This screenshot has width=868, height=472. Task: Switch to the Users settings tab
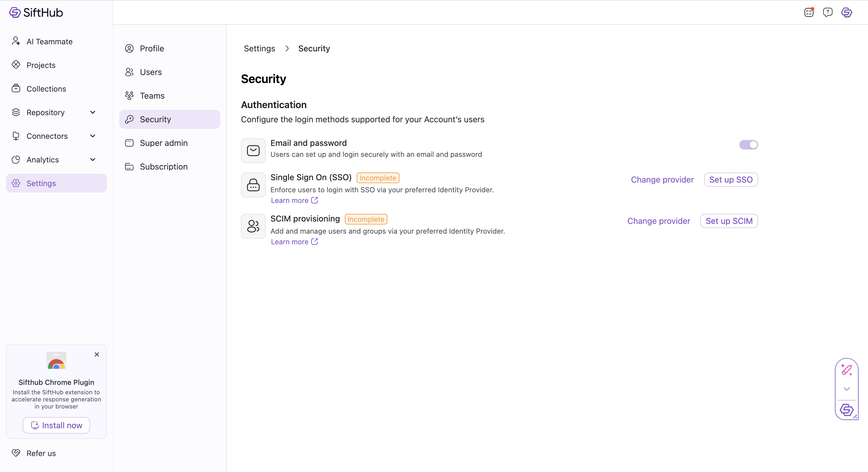click(x=150, y=72)
